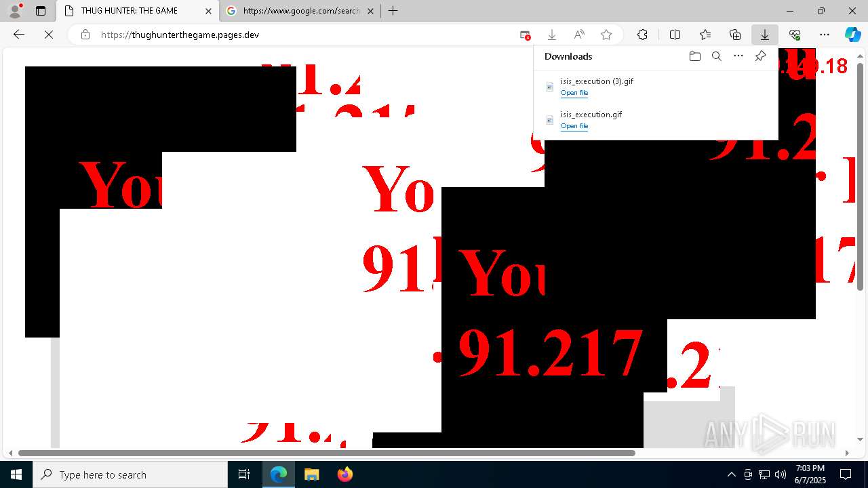Screen dimensions: 868x488
Task: Open Copilot sidebar icon
Action: click(x=852, y=35)
